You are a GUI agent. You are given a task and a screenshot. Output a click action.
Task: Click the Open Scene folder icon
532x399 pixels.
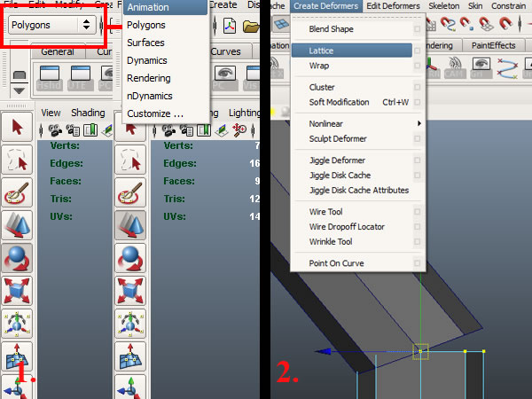(x=251, y=26)
